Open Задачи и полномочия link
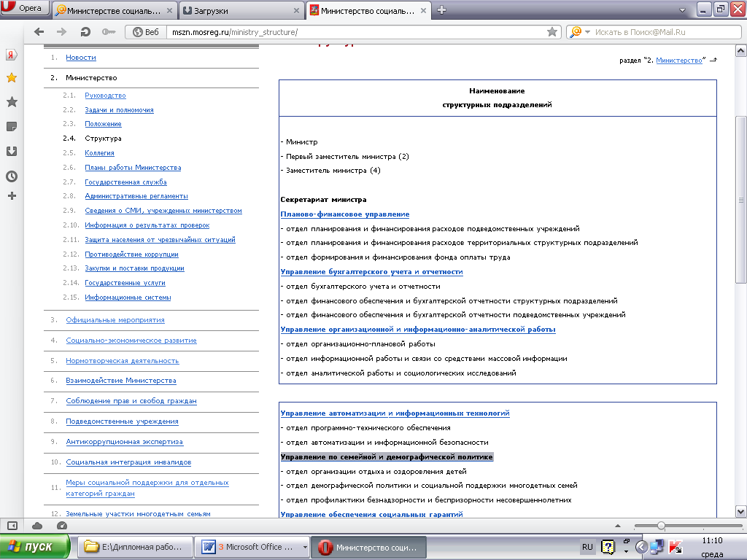The image size is (747, 560). tap(119, 109)
